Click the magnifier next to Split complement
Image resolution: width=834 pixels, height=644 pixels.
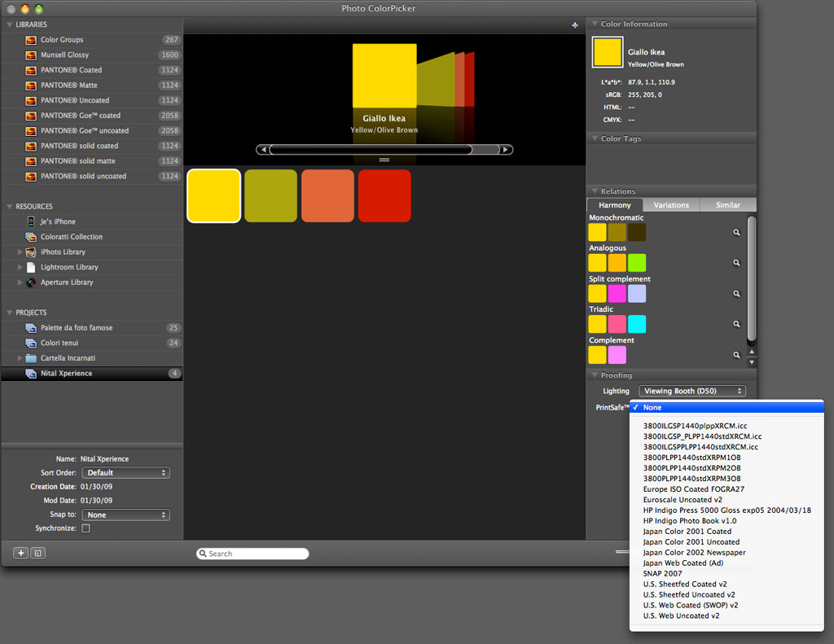pos(736,294)
